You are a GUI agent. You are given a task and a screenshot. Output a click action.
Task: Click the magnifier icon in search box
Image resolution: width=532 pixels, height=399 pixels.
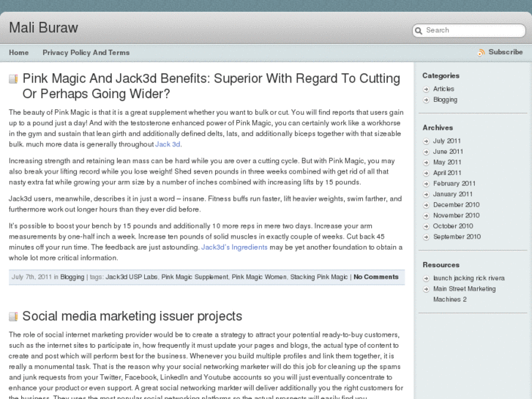(x=419, y=31)
